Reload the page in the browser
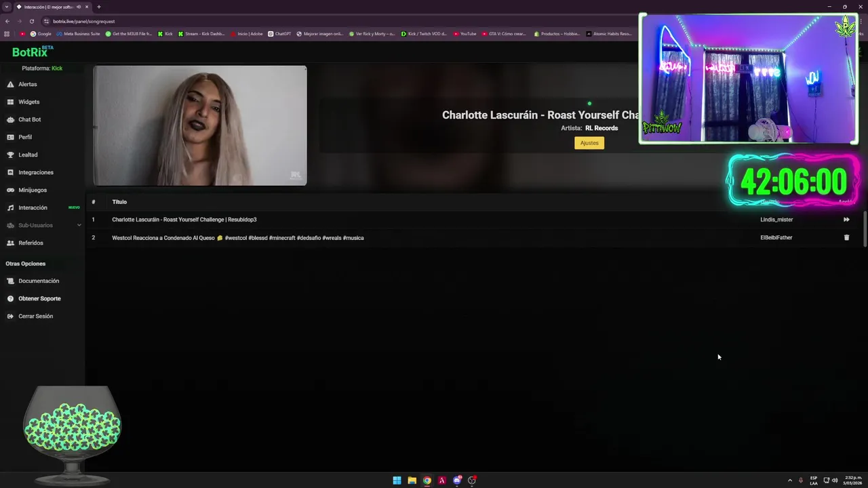868x488 pixels. tap(31, 21)
